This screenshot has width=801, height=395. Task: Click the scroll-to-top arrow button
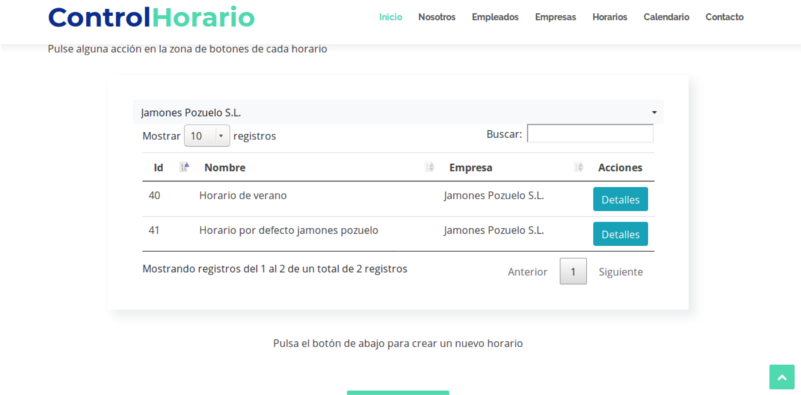(782, 377)
